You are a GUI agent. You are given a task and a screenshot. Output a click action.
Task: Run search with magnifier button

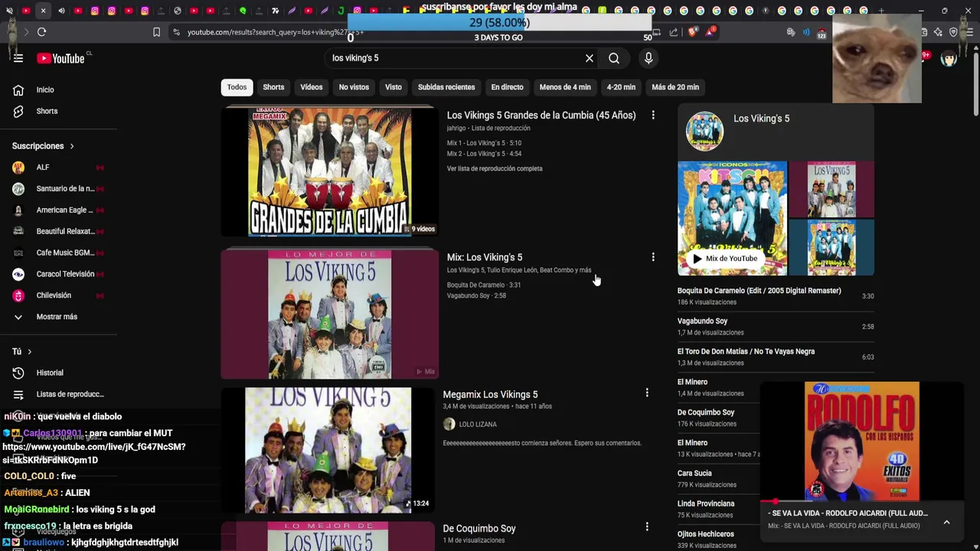pos(614,58)
